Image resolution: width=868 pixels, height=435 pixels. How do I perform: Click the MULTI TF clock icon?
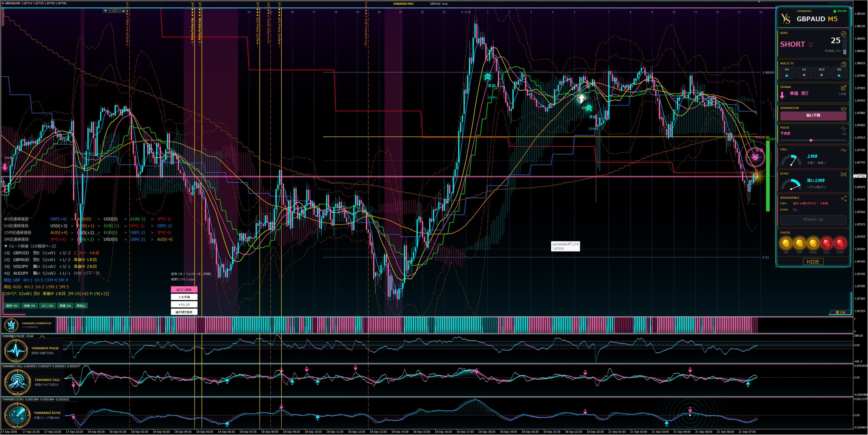843,64
